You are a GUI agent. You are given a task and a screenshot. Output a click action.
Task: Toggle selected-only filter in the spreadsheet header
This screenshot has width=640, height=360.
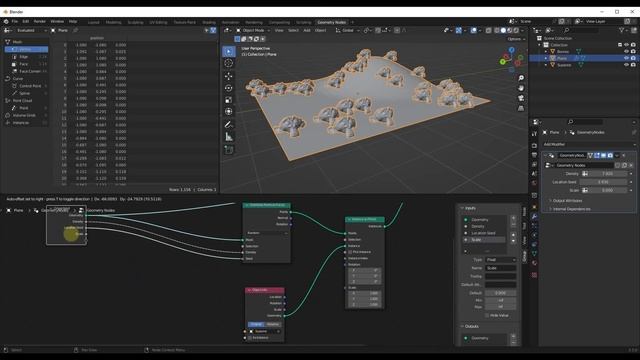pyautogui.click(x=207, y=30)
